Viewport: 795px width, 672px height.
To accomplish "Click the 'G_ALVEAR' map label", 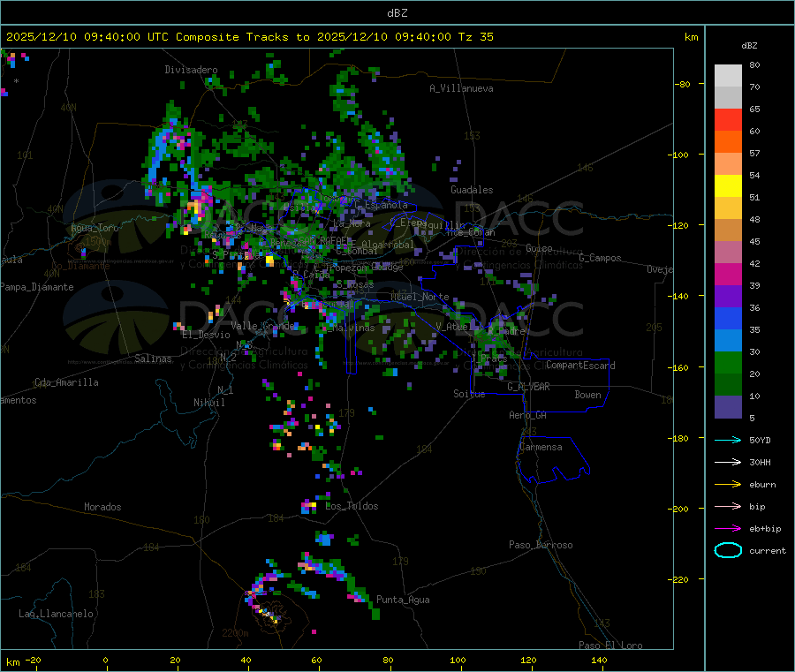I will coord(529,387).
